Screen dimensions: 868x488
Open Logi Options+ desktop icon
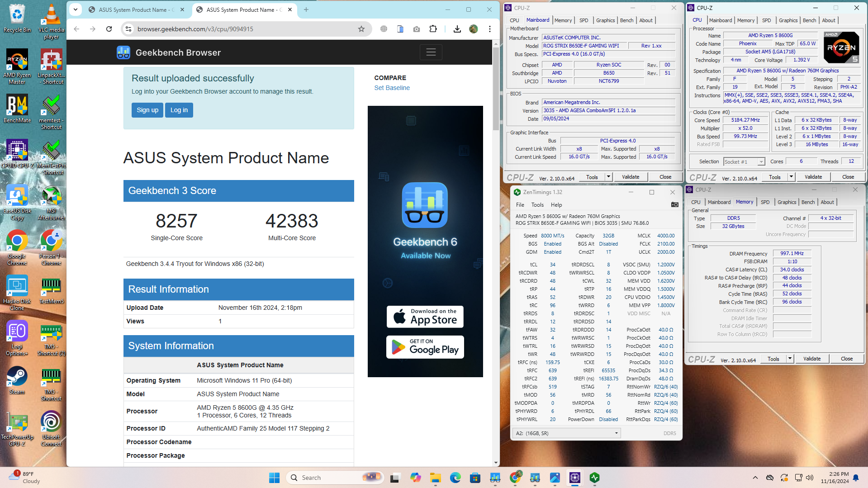pyautogui.click(x=17, y=338)
